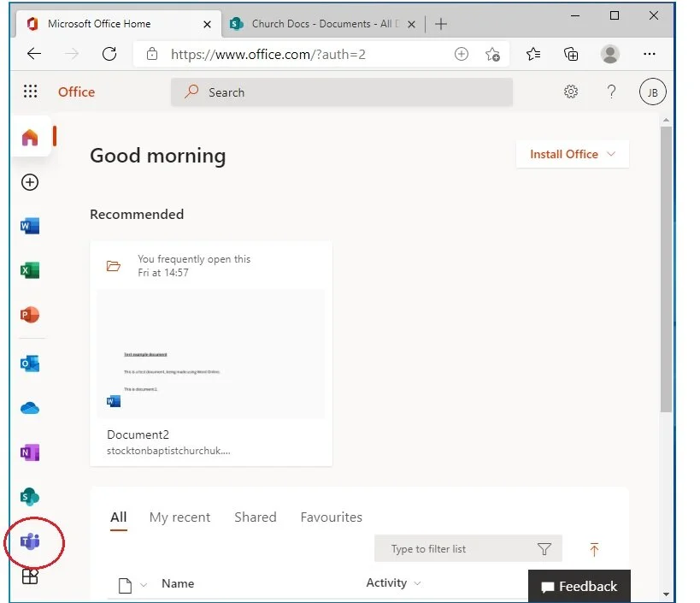Image resolution: width=700 pixels, height=603 pixels.
Task: Click in the Office Search box
Action: (x=342, y=92)
